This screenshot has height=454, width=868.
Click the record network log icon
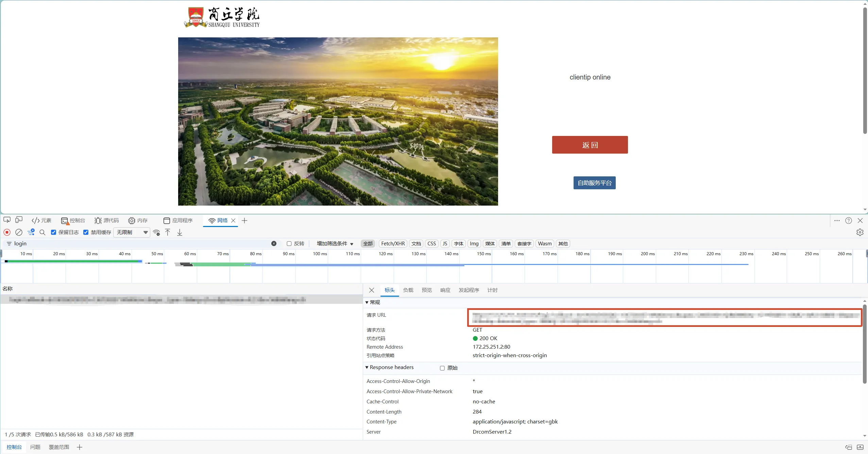coord(7,232)
